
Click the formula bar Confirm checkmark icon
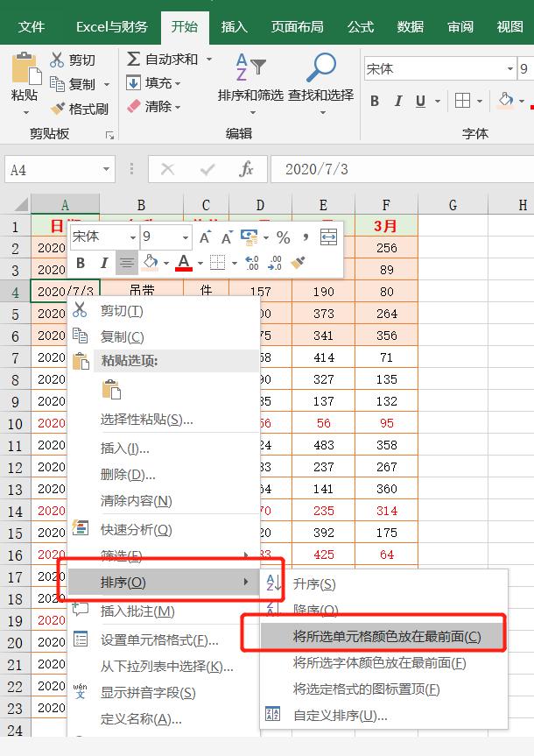click(207, 169)
